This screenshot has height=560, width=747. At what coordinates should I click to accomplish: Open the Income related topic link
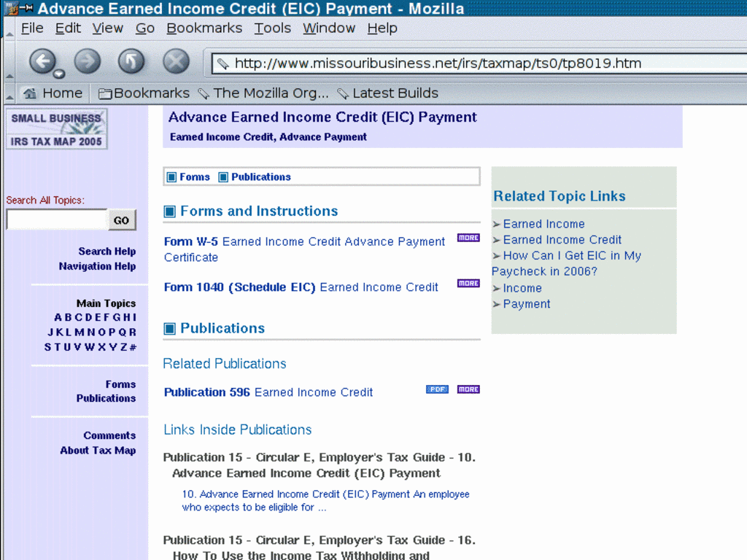pos(522,288)
